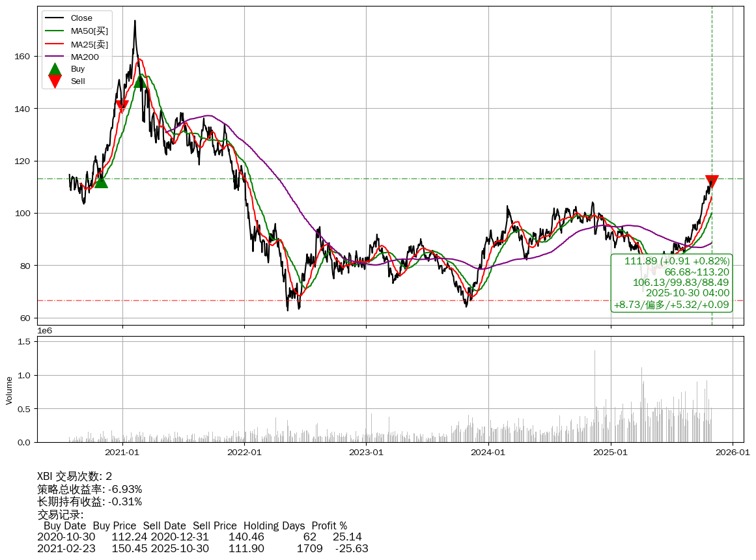Click the green MA50 line sample in legend
This screenshot has width=756, height=560.
click(x=55, y=31)
